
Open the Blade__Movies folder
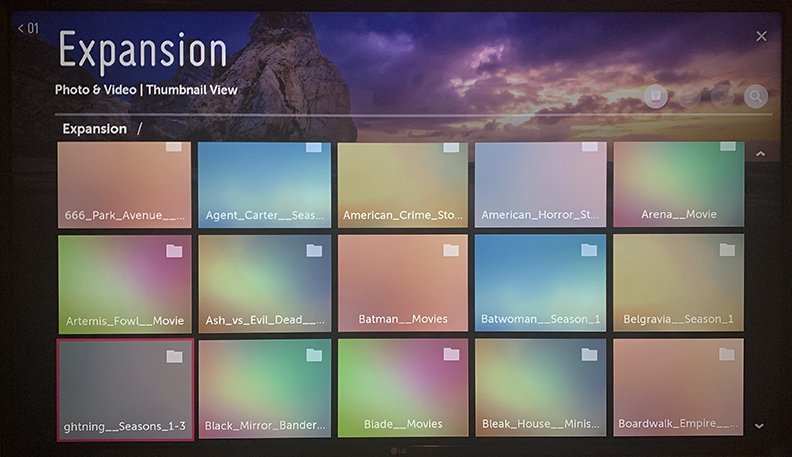[x=403, y=388]
